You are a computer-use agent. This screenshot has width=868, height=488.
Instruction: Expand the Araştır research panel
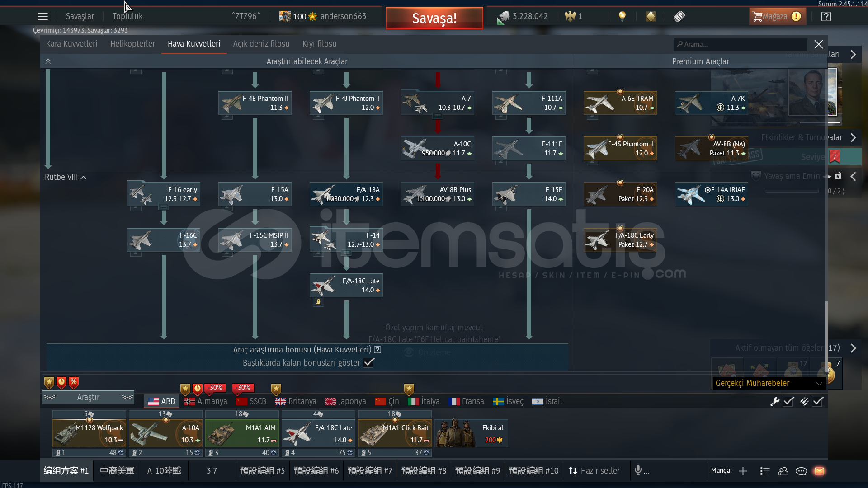click(88, 397)
